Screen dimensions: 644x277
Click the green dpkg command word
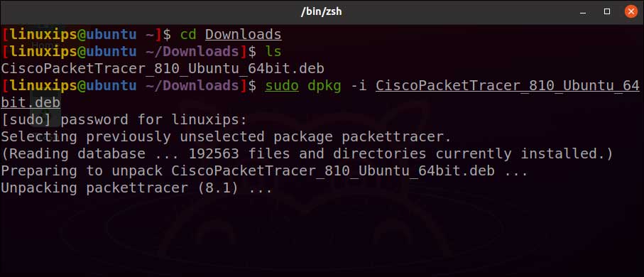point(324,86)
